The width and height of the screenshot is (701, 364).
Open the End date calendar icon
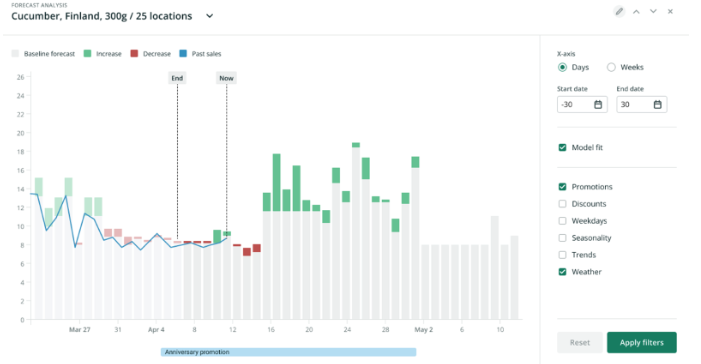pos(657,105)
